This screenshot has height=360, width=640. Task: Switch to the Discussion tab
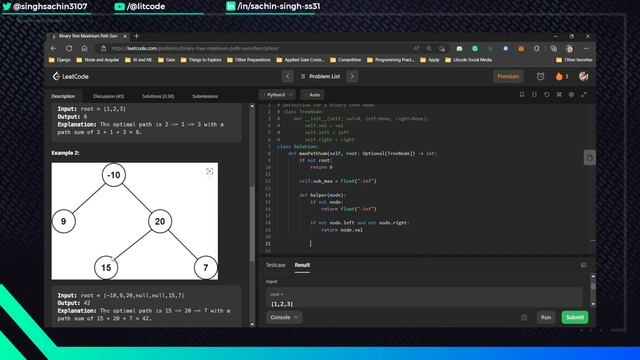(108, 96)
